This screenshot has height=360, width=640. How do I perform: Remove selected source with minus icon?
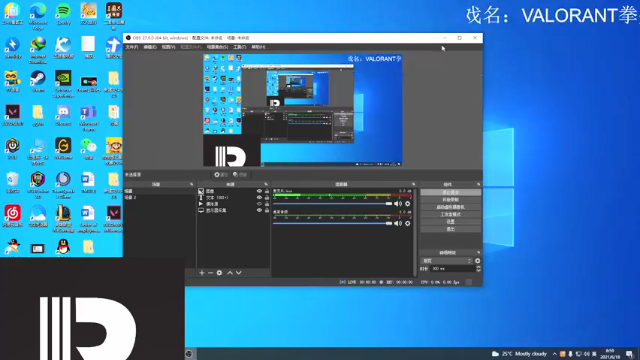coord(210,273)
